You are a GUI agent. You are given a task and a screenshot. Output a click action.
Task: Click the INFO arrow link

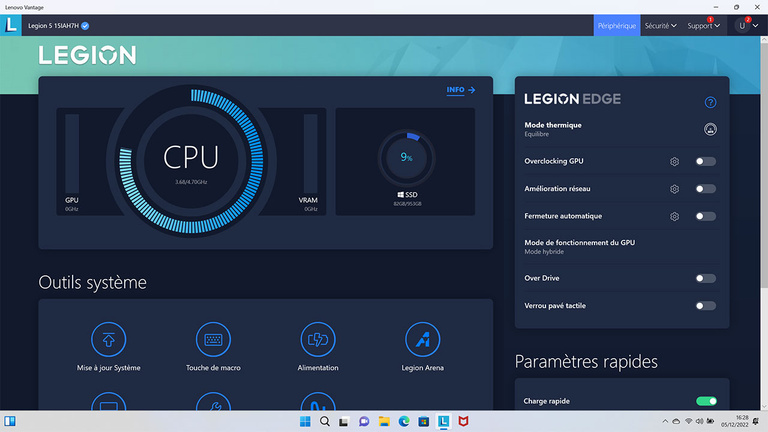460,90
